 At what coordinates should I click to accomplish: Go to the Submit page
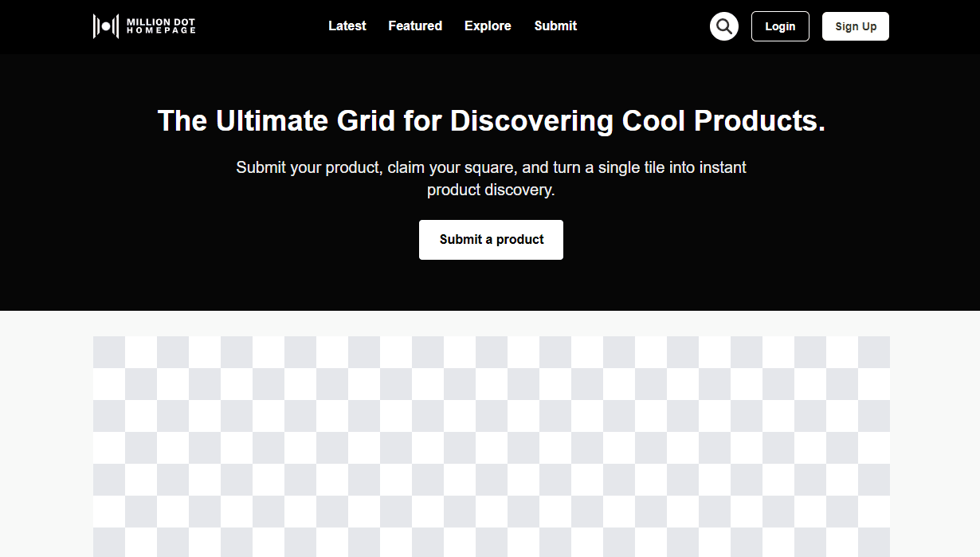(555, 25)
